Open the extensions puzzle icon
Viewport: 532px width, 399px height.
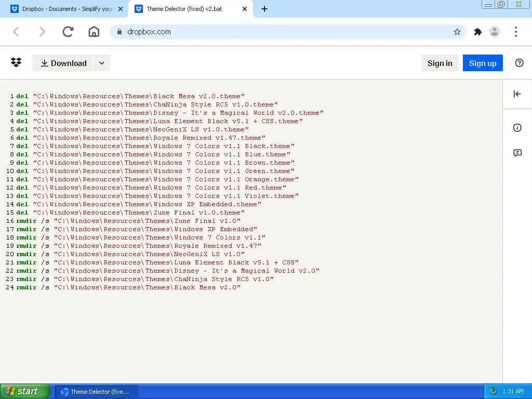tap(478, 32)
